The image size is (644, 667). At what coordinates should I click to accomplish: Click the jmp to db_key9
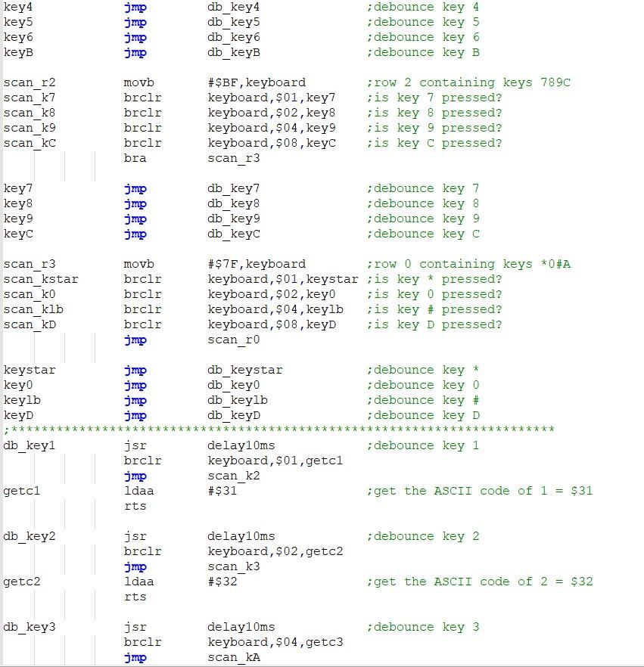135,219
